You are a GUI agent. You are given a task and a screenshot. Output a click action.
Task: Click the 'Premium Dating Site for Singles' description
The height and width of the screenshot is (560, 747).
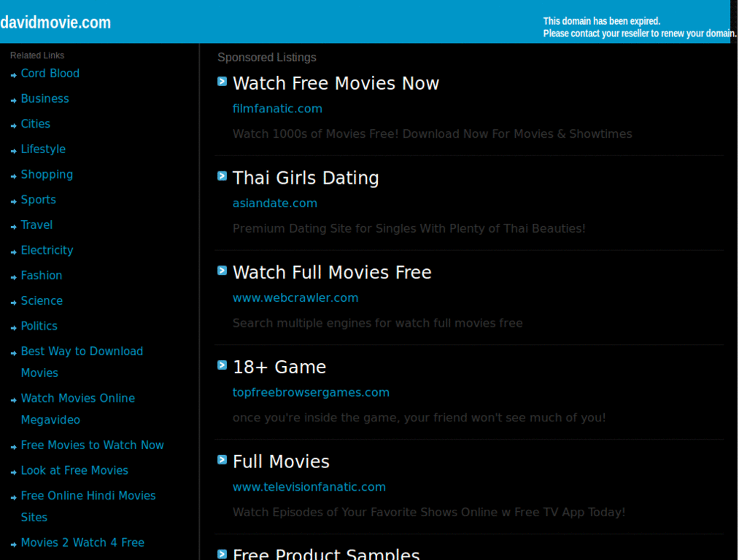(x=409, y=228)
